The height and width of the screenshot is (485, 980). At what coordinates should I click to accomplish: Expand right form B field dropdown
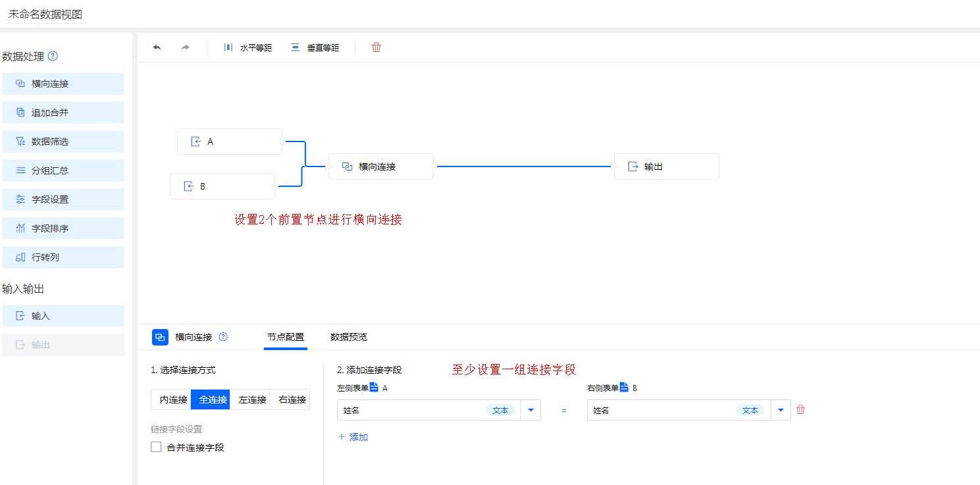(781, 410)
